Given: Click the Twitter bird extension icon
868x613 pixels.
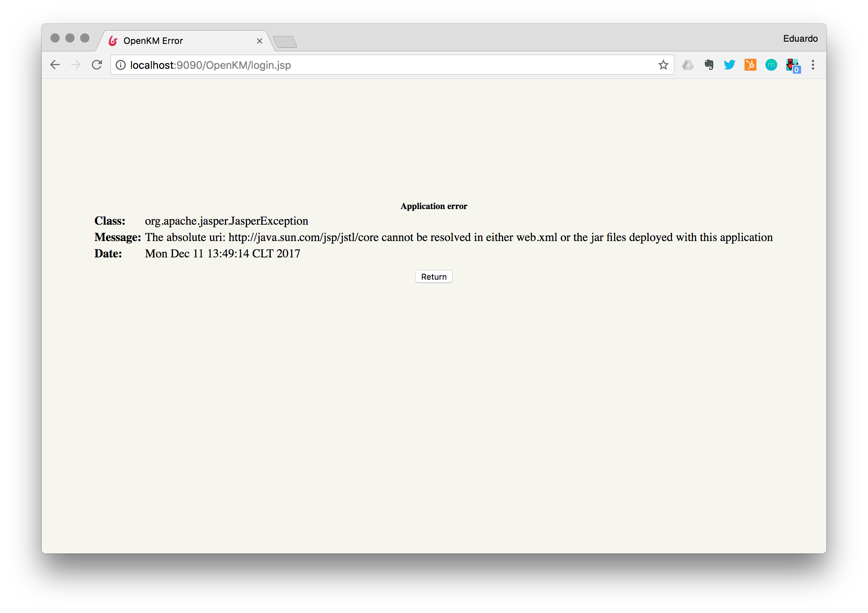Looking at the screenshot, I should point(729,65).
